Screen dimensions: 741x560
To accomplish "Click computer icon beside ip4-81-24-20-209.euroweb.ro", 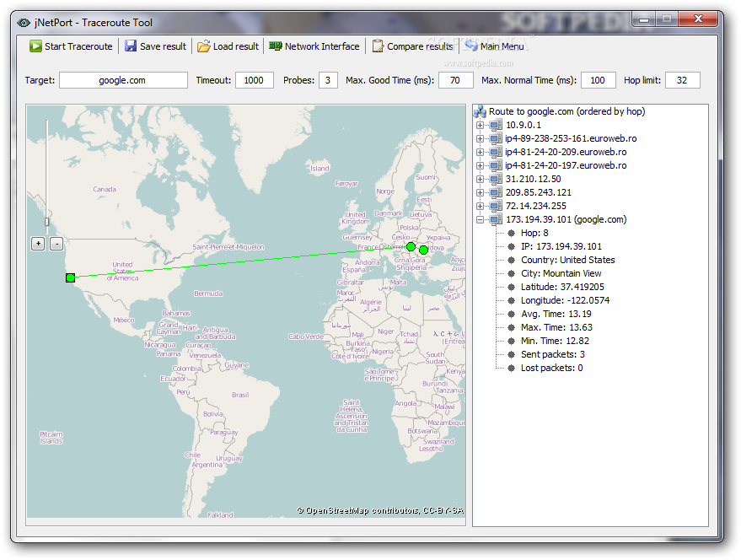I will click(496, 153).
